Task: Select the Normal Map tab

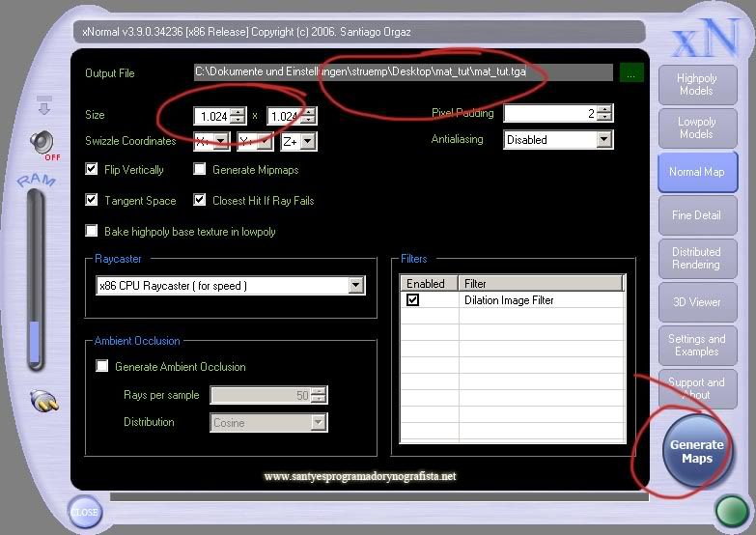Action: click(697, 172)
